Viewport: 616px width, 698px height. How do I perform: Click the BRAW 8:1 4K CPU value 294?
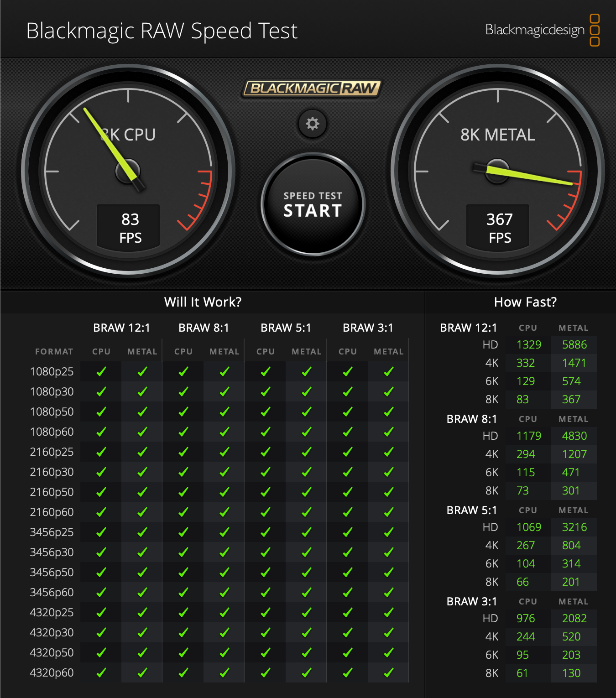tap(526, 454)
